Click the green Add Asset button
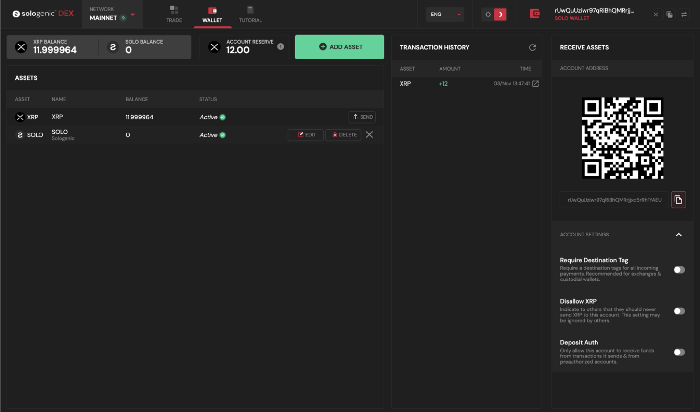Screen dimensions: 700x412 click(x=339, y=47)
